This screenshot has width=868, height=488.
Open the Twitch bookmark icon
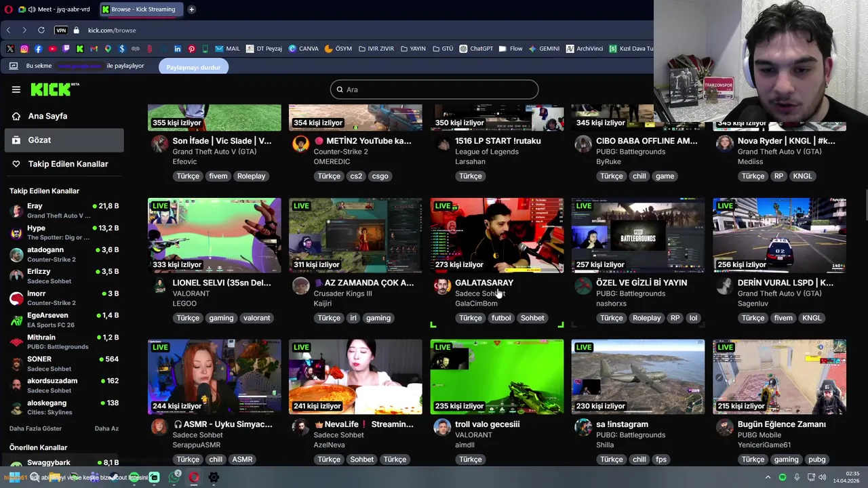pos(66,49)
